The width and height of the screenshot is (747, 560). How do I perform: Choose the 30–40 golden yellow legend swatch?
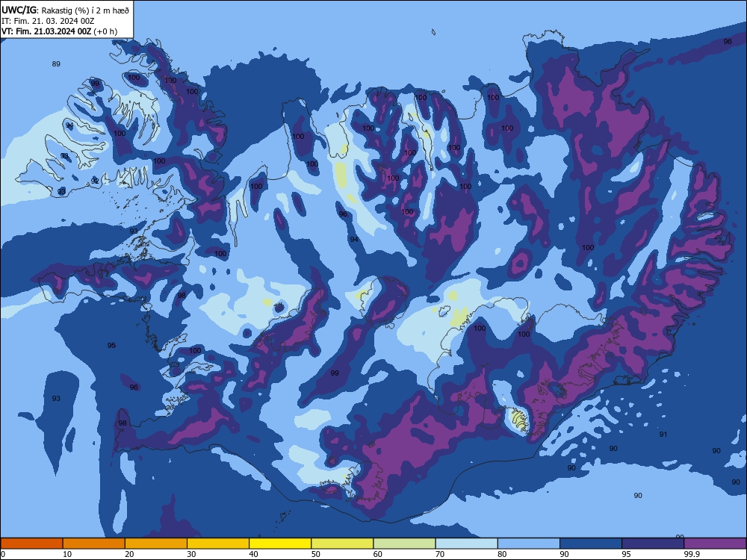point(218,544)
